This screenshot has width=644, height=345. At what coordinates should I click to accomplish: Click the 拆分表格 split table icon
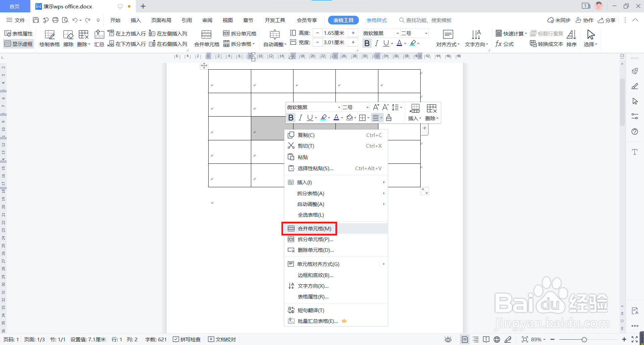point(239,44)
